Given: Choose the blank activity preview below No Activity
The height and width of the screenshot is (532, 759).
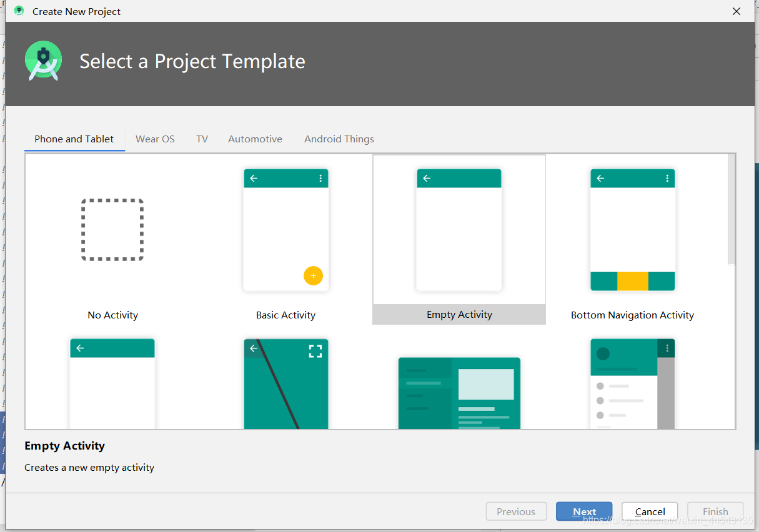Looking at the screenshot, I should pyautogui.click(x=112, y=383).
